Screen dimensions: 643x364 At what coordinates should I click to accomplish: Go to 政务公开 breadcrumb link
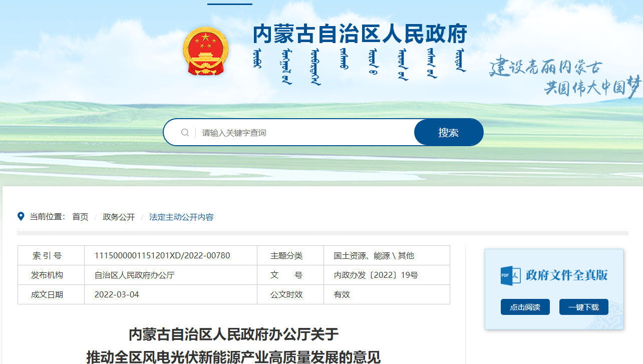[x=119, y=217]
